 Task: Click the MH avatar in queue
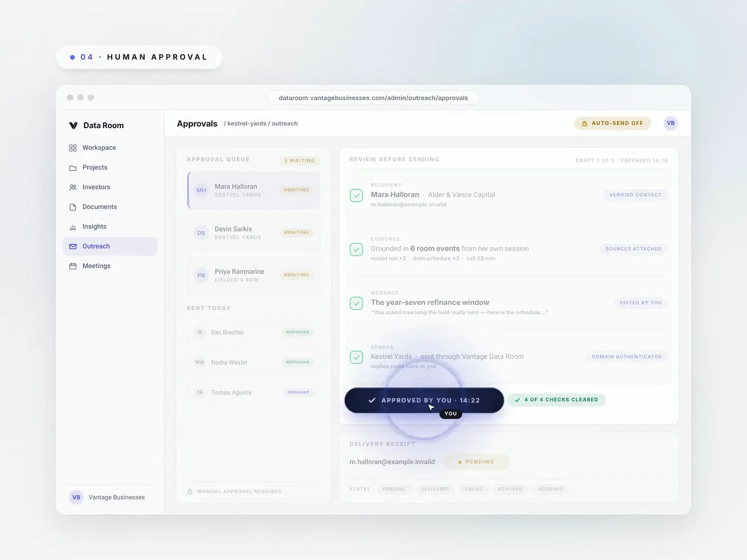201,190
